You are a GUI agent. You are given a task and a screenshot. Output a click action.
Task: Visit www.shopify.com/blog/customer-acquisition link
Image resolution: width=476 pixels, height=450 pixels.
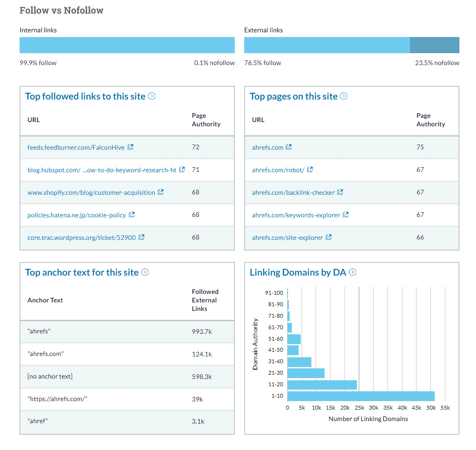(91, 192)
